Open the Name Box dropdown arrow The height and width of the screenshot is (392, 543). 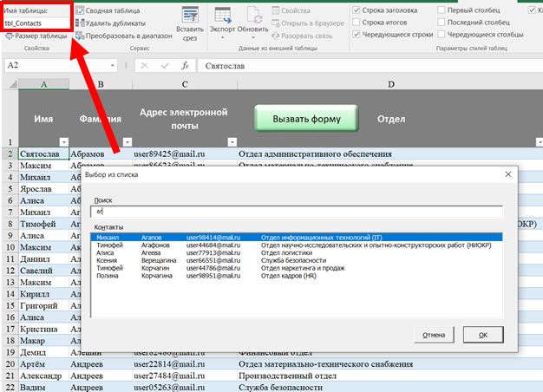113,65
